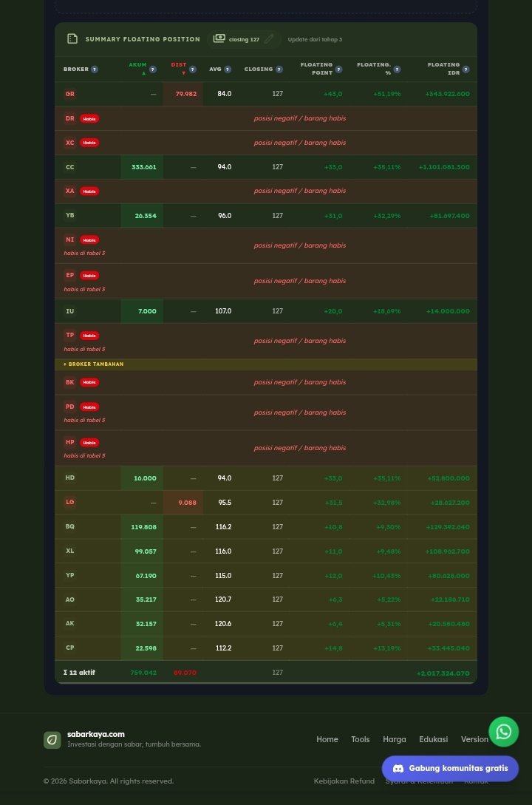Click AKUM value 119.808 for BQ
Image resolution: width=532 pixels, height=805 pixels.
(142, 527)
